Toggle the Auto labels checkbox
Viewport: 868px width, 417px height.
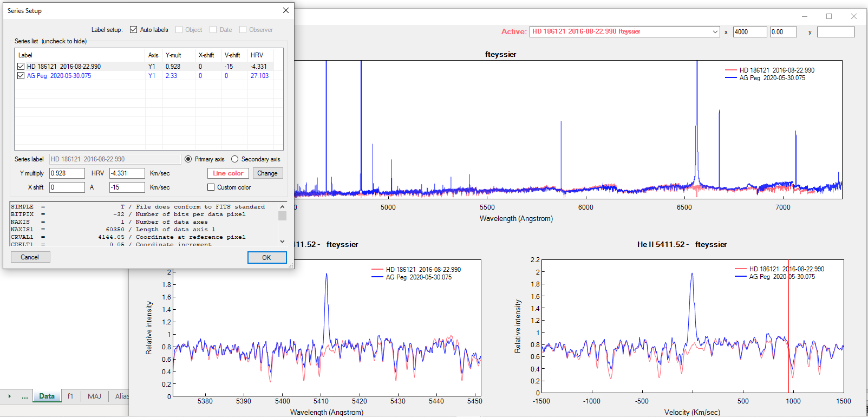click(134, 30)
